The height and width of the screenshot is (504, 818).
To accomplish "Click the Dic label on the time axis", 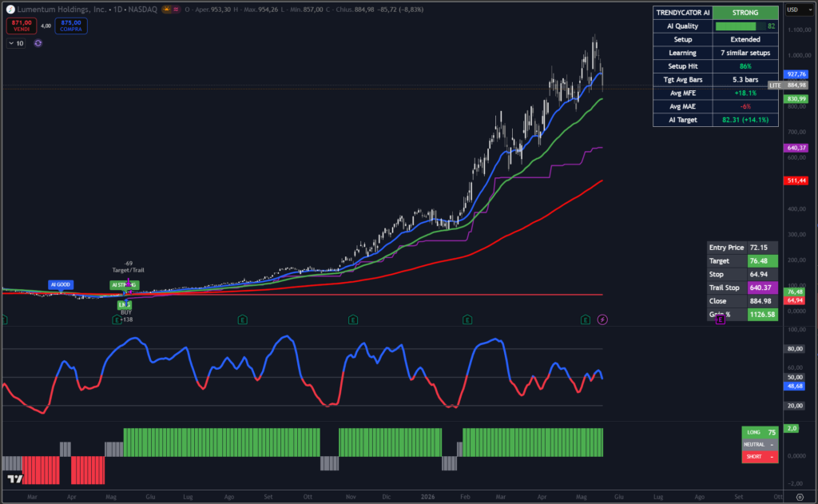I will (386, 497).
